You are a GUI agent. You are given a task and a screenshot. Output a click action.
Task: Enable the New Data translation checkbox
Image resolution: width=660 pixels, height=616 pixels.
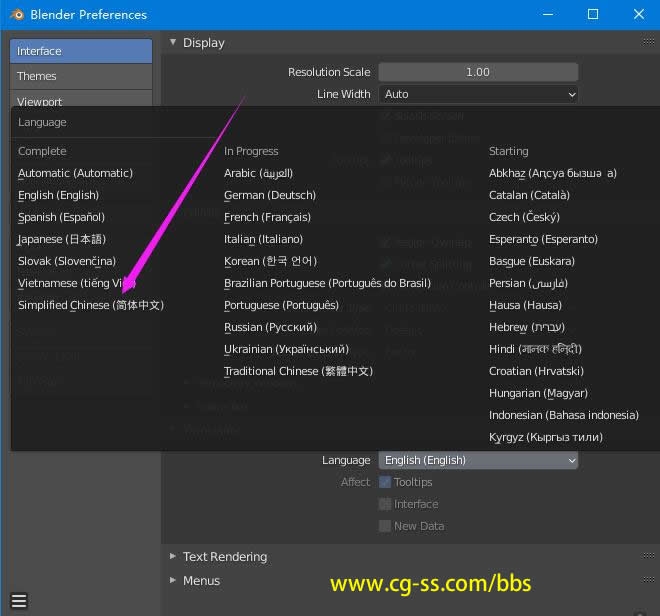[385, 526]
